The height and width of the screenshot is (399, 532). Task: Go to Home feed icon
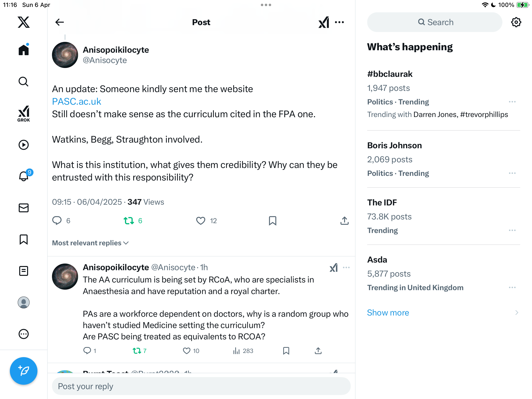point(24,50)
